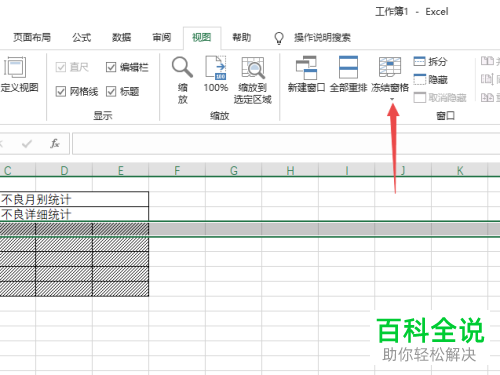
Task: Switch to Review (审阅) tab
Action: coord(162,37)
